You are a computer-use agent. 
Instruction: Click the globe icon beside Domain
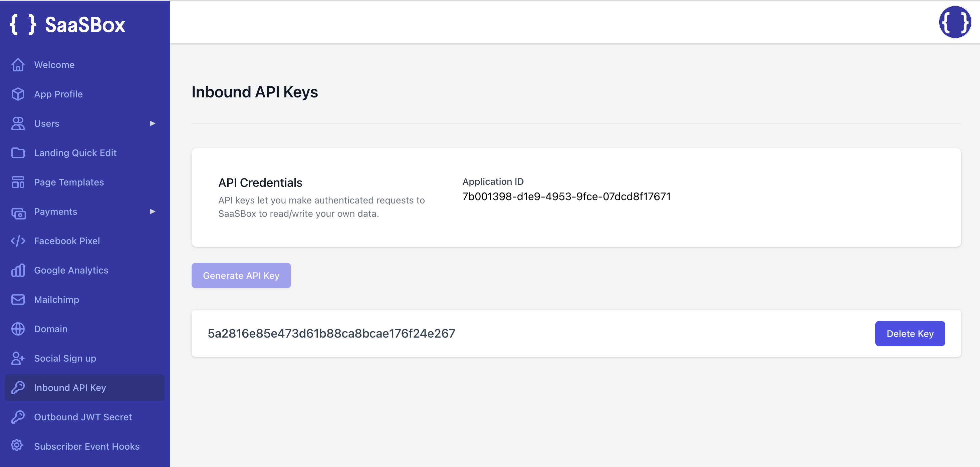(18, 329)
